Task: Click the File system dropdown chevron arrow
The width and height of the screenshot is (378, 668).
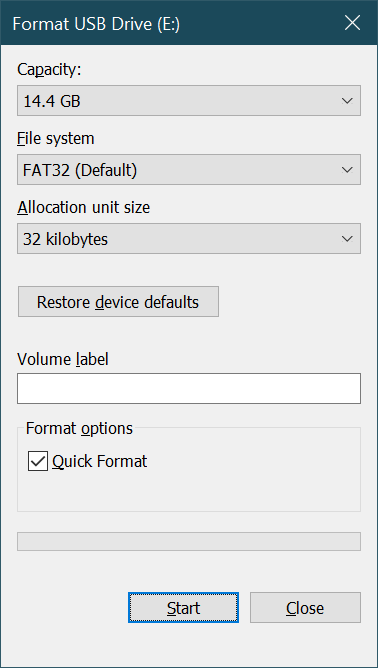Action: coord(347,170)
